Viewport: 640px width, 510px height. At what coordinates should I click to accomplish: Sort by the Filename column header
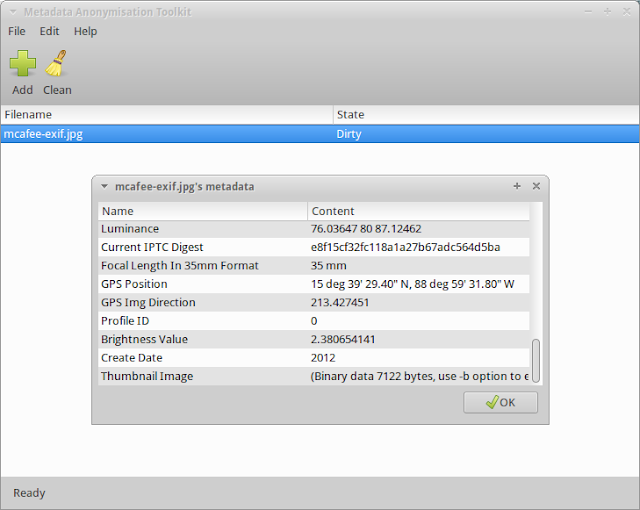167,115
